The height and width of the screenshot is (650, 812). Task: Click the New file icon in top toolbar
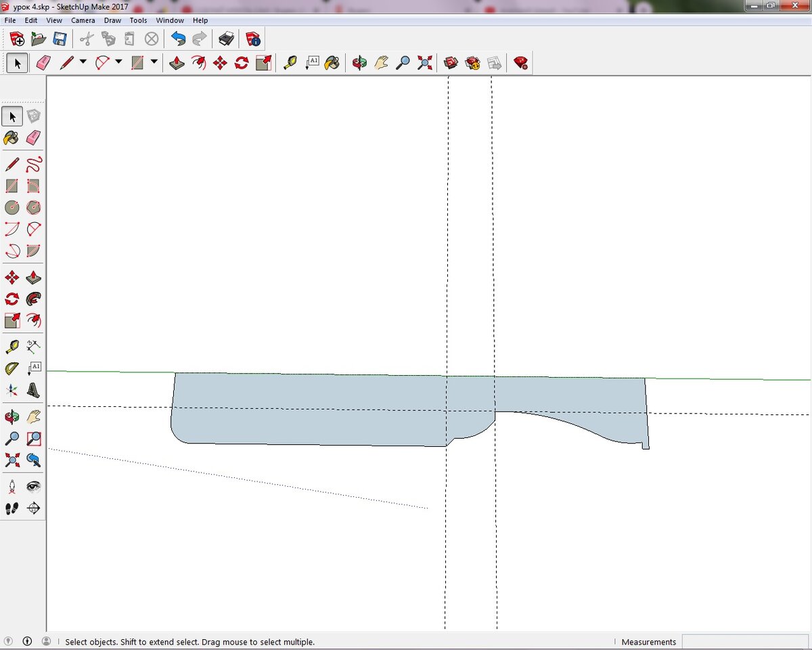(x=17, y=39)
